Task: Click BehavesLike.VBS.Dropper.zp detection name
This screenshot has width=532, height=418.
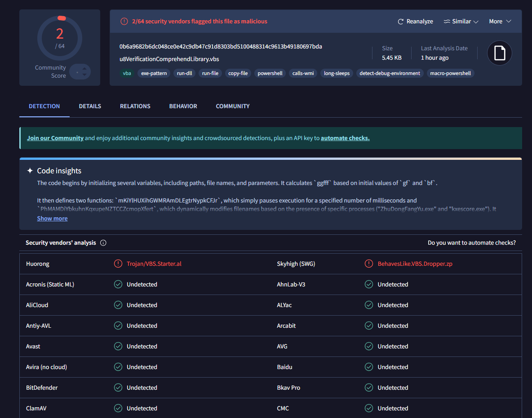Action: coord(415,264)
